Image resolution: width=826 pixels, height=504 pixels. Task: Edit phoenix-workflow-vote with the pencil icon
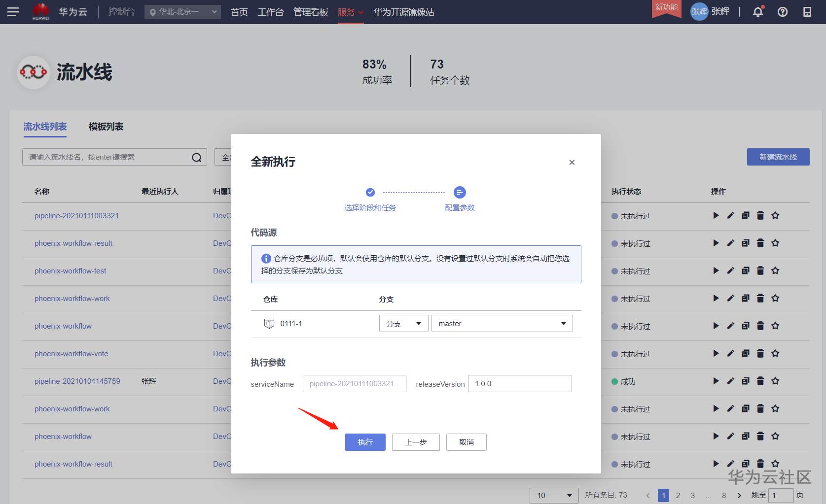pos(731,353)
